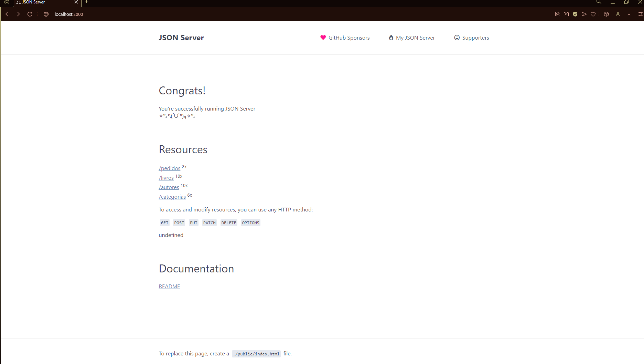Open the /autores resource

pos(169,187)
